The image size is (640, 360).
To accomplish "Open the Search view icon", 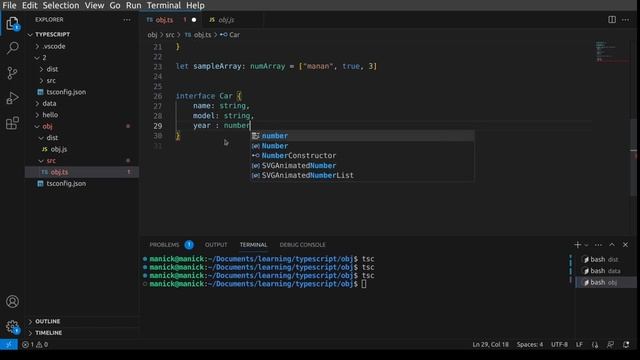I will (12, 48).
